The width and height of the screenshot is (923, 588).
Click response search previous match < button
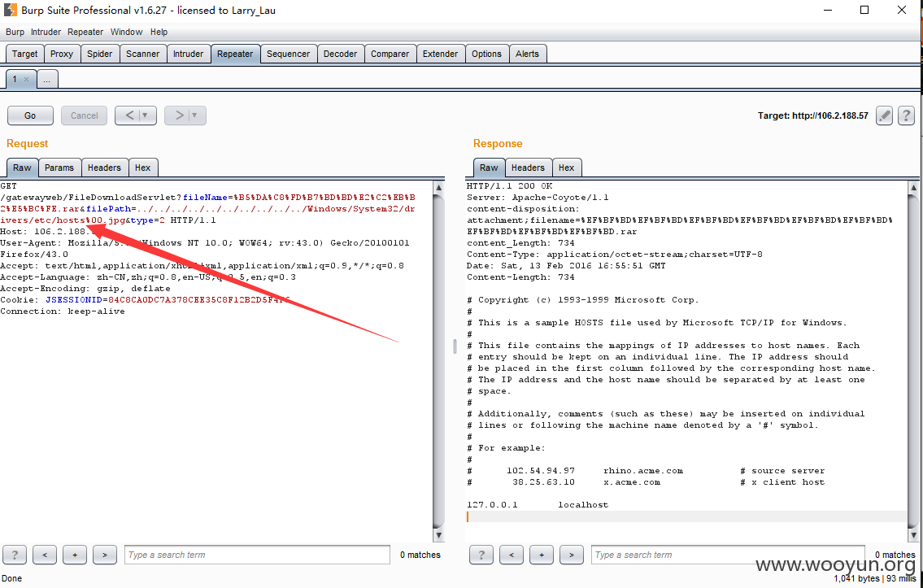pos(512,555)
